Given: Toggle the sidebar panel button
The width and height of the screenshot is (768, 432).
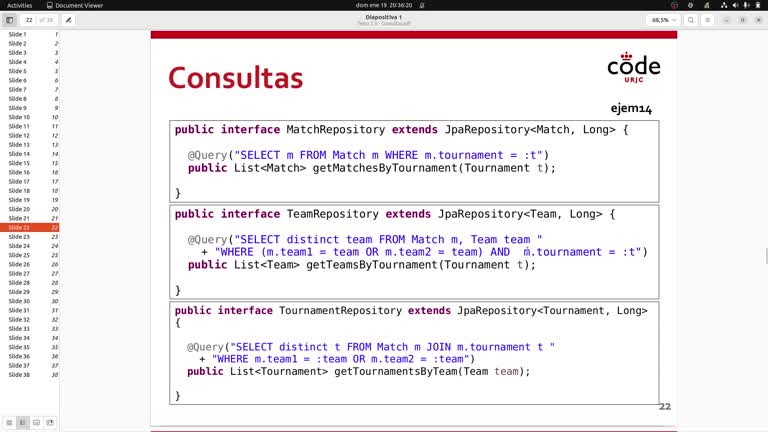Looking at the screenshot, I should coord(9,20).
